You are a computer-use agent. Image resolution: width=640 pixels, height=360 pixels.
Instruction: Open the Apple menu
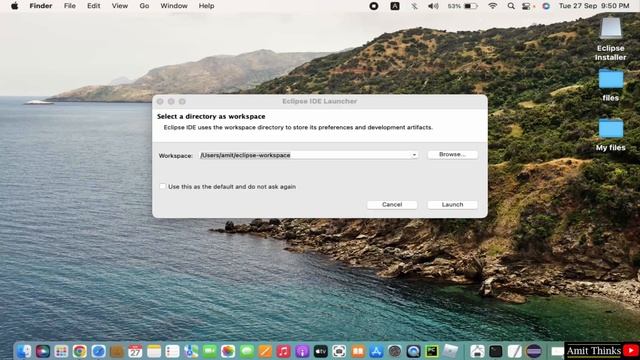tap(14, 6)
